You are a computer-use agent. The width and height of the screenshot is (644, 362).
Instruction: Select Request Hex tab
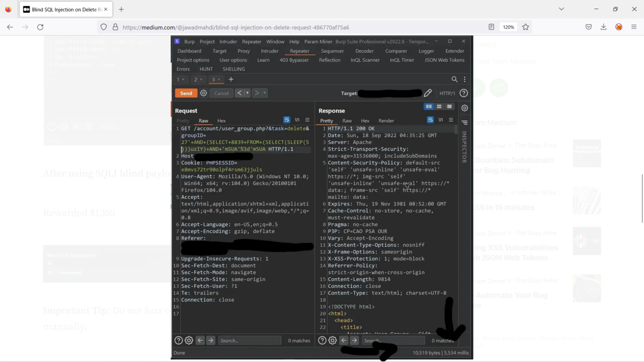(x=221, y=121)
